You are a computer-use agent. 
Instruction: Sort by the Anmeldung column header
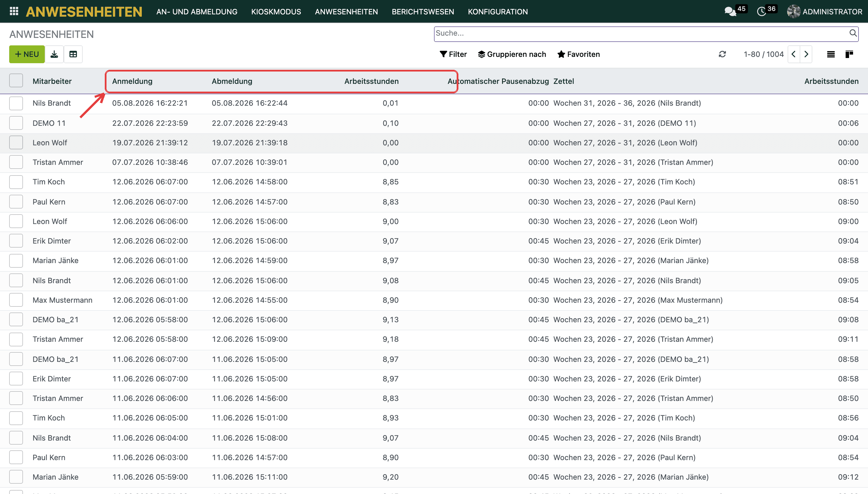tap(132, 81)
